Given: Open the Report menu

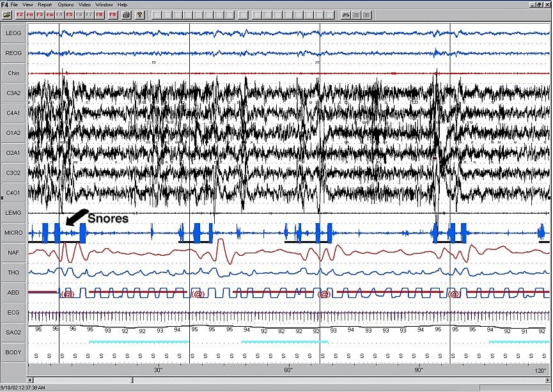Looking at the screenshot, I should [45, 4].
